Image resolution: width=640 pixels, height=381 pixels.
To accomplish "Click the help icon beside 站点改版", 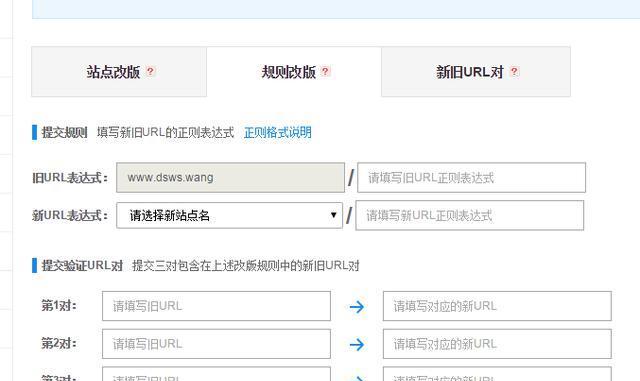I will [x=150, y=71].
